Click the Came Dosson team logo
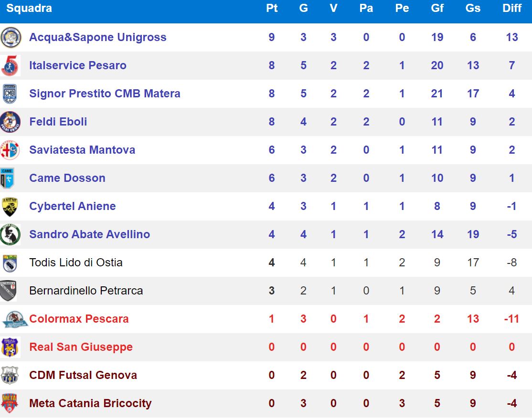This screenshot has width=532, height=420. pyautogui.click(x=8, y=178)
